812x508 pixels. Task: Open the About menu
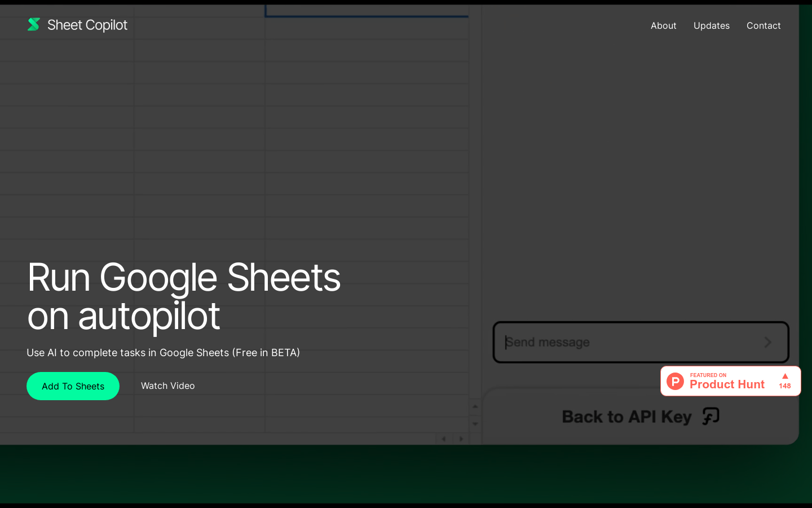663,25
